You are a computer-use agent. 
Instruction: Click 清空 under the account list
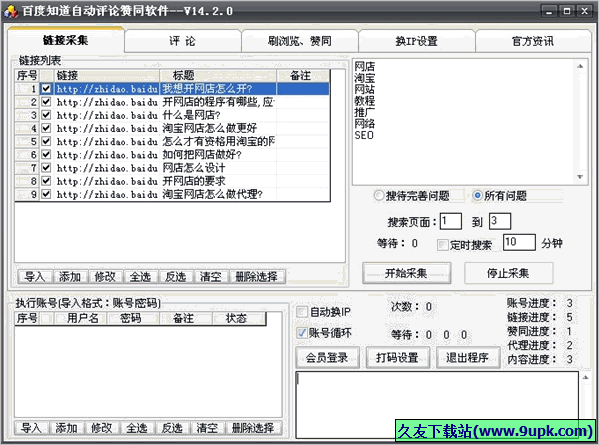coord(207,428)
